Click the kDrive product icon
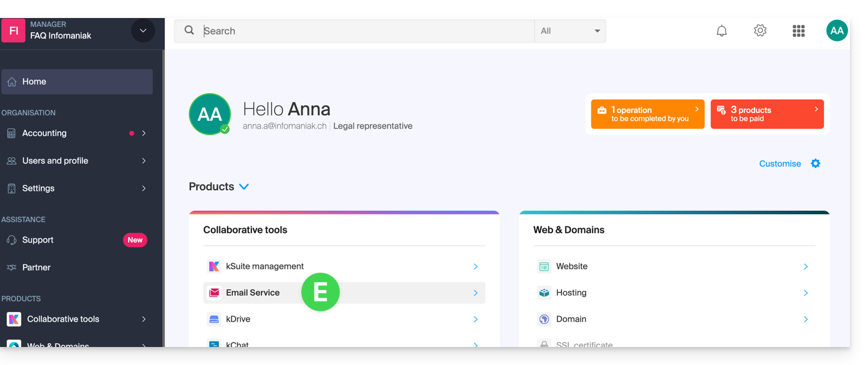 point(214,319)
